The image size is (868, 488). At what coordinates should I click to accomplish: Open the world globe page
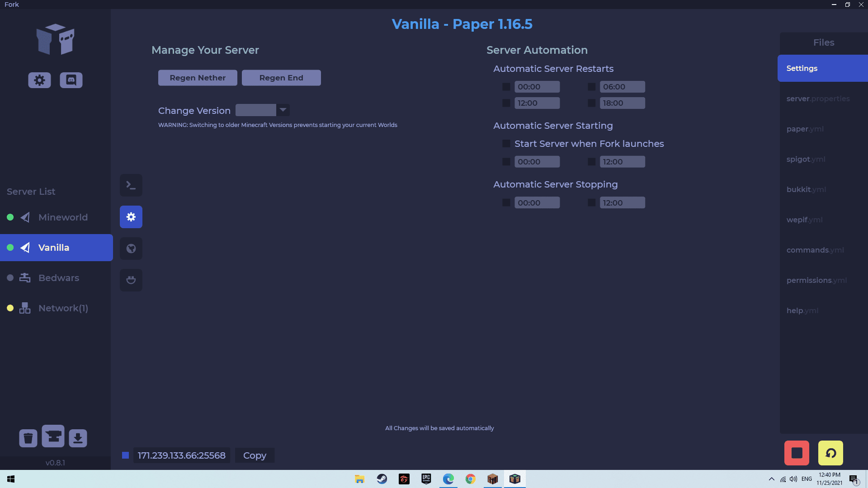point(131,249)
